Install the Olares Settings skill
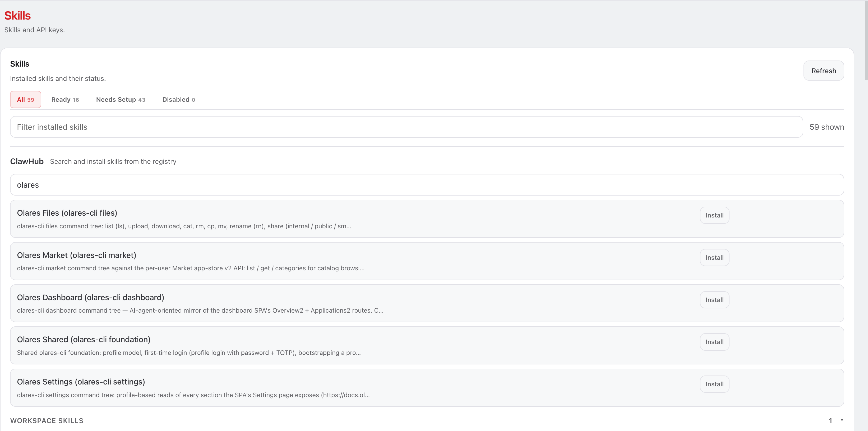868x431 pixels. [x=714, y=384]
